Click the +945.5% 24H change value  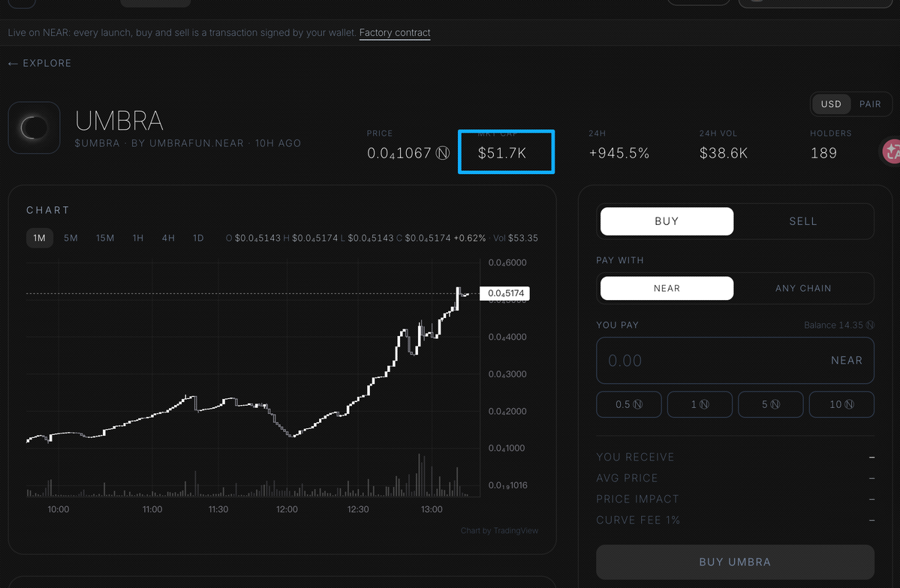tap(619, 153)
